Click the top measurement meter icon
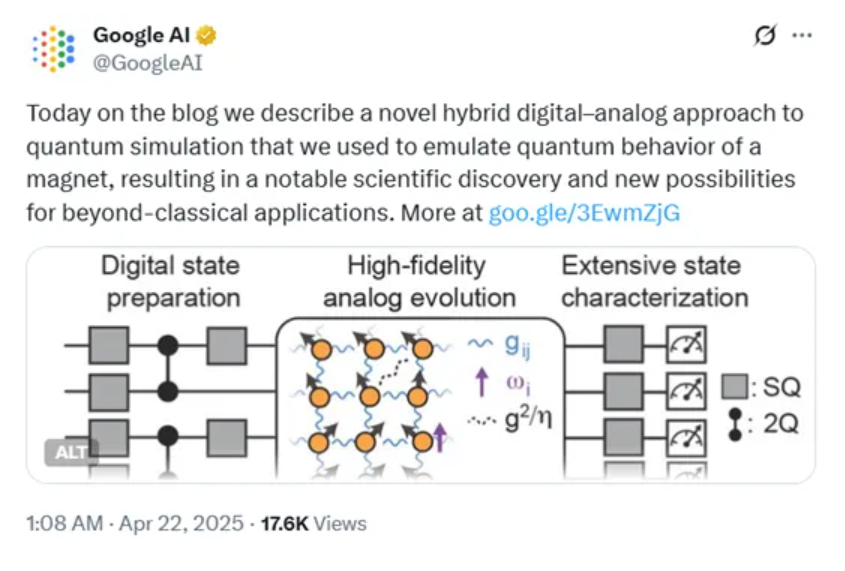 pyautogui.click(x=686, y=346)
